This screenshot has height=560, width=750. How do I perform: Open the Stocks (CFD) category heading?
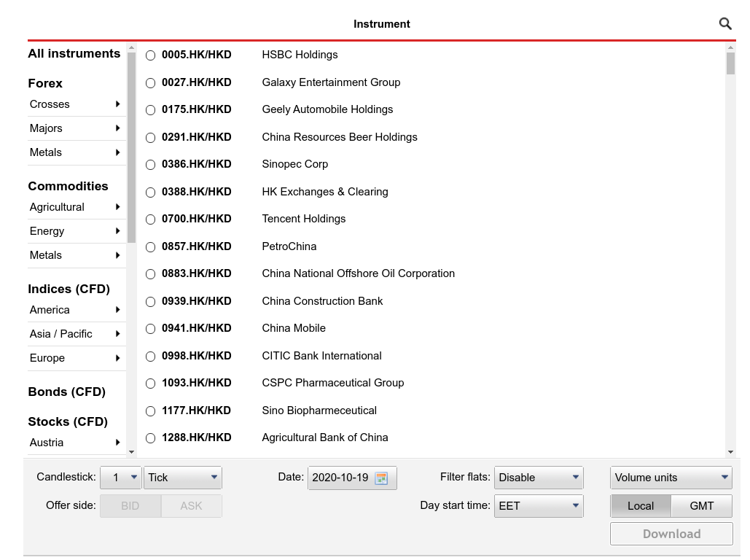click(x=68, y=421)
